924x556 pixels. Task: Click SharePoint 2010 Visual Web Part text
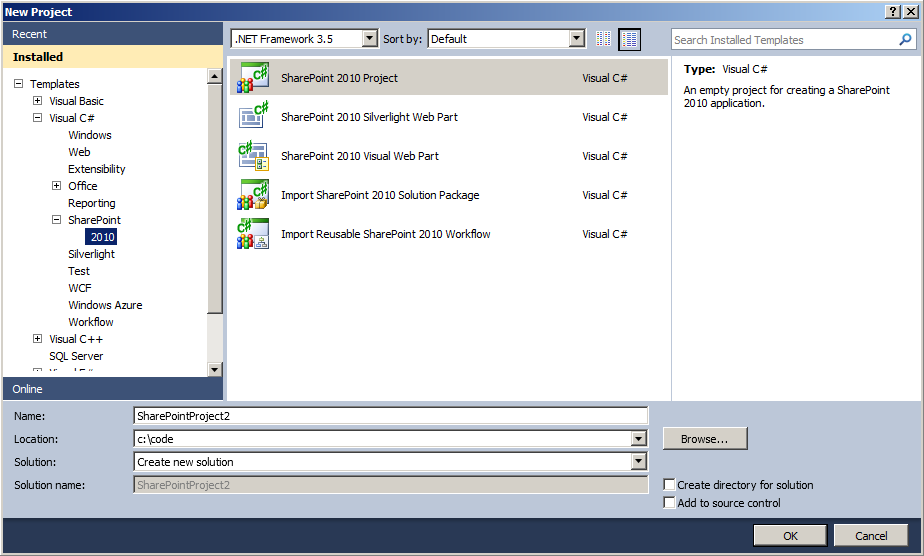[x=360, y=156]
